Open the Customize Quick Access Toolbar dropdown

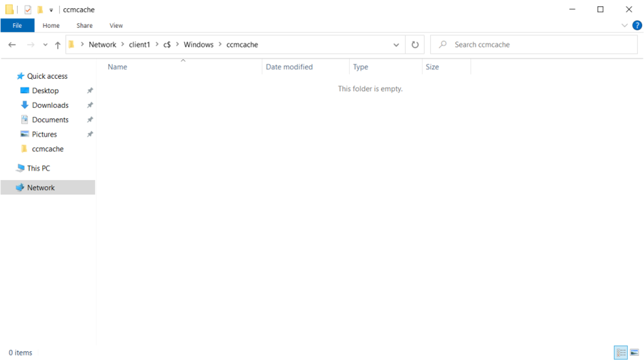pyautogui.click(x=51, y=10)
